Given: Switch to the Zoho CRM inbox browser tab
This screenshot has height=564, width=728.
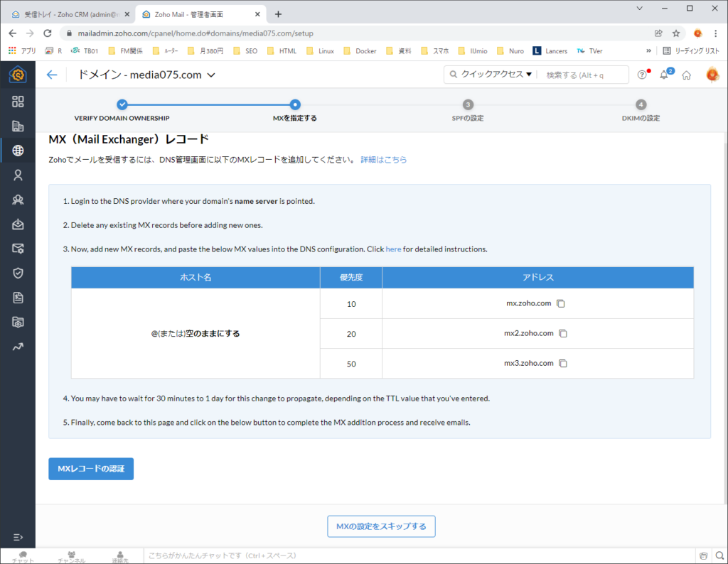Looking at the screenshot, I should pyautogui.click(x=70, y=14).
